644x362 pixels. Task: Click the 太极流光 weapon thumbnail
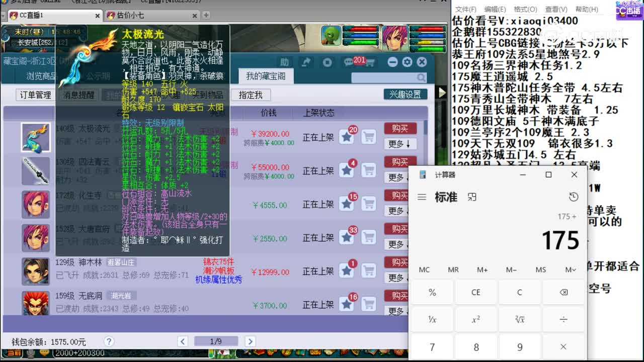click(x=36, y=137)
